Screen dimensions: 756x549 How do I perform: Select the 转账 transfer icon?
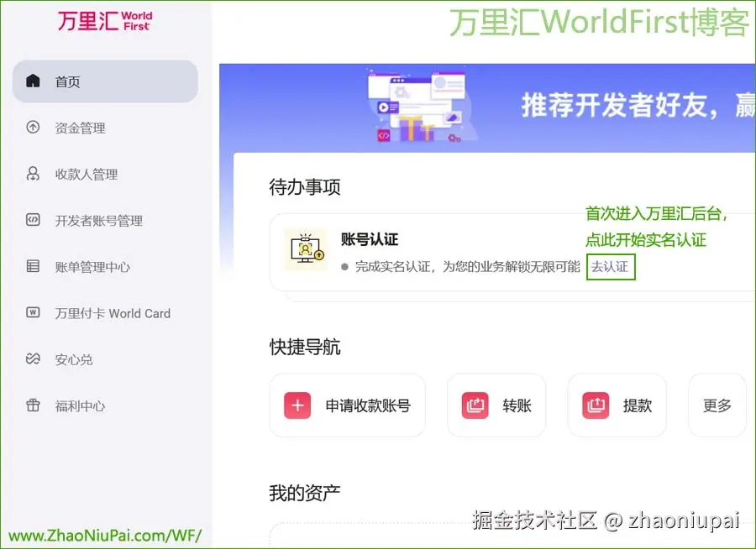[x=475, y=405]
